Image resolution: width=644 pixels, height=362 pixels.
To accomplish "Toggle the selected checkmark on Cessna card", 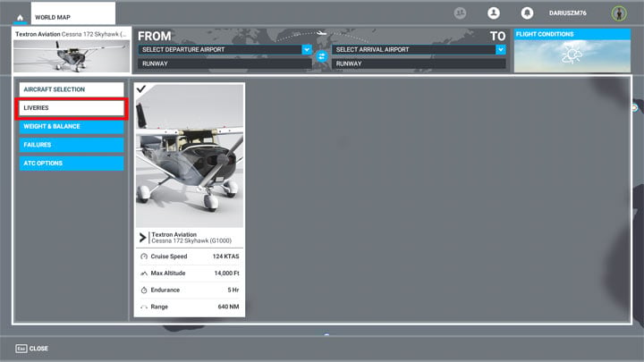I will 142,89.
